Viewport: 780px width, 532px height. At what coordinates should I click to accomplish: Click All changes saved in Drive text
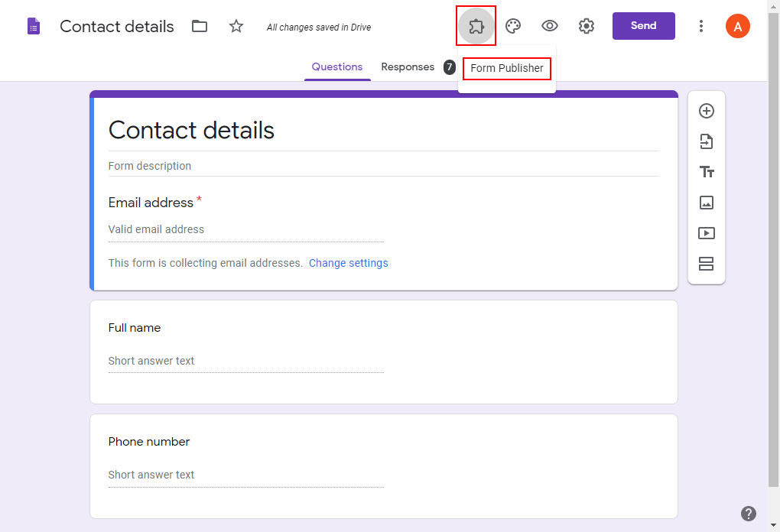pos(319,28)
